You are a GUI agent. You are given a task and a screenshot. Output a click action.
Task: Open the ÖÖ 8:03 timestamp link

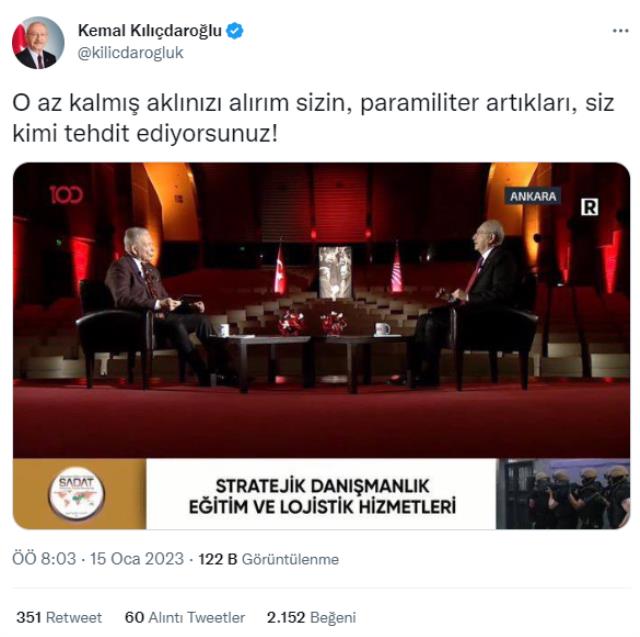point(44,559)
